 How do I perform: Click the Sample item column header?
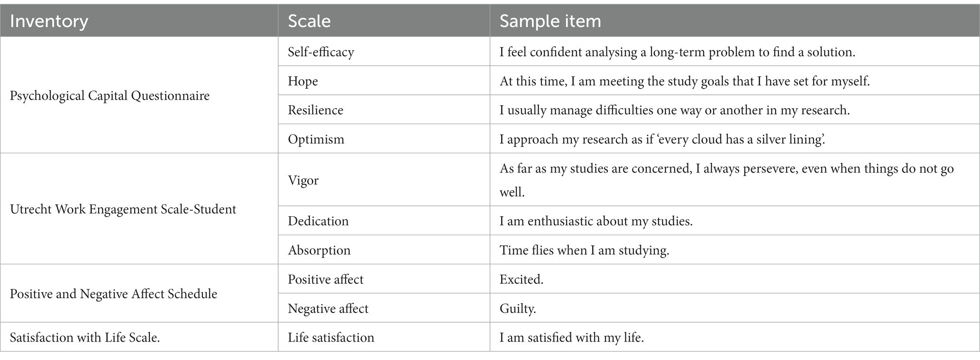coord(735,21)
